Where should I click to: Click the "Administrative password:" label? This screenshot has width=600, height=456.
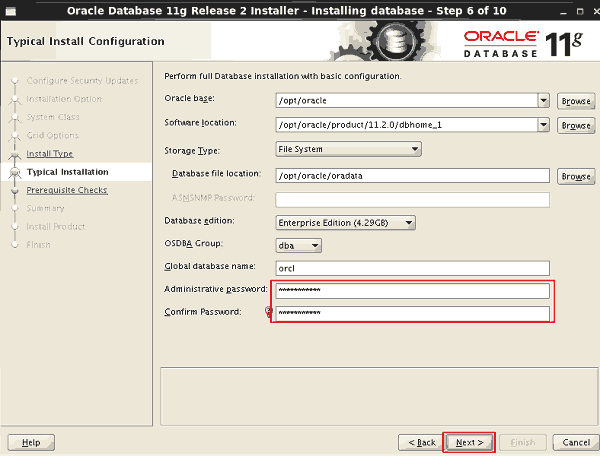point(215,289)
